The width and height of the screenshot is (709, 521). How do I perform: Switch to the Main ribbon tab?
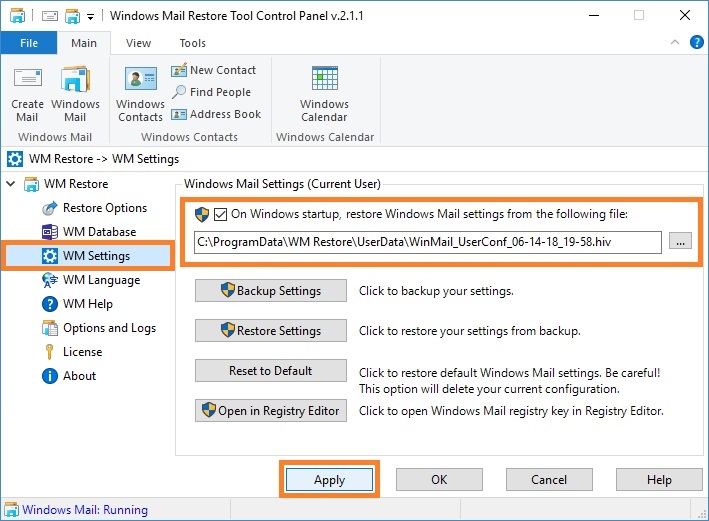(84, 43)
